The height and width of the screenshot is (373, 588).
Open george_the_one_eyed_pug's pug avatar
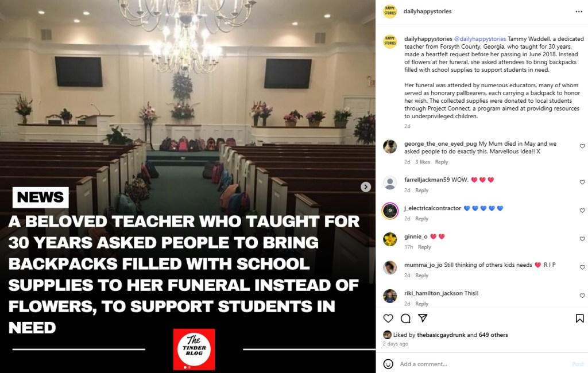(x=390, y=146)
